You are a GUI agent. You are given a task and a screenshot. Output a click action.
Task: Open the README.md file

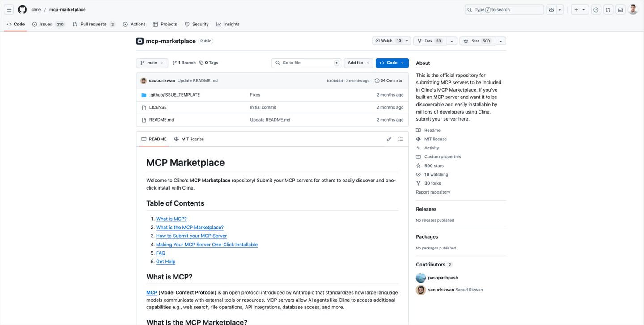[x=161, y=120]
